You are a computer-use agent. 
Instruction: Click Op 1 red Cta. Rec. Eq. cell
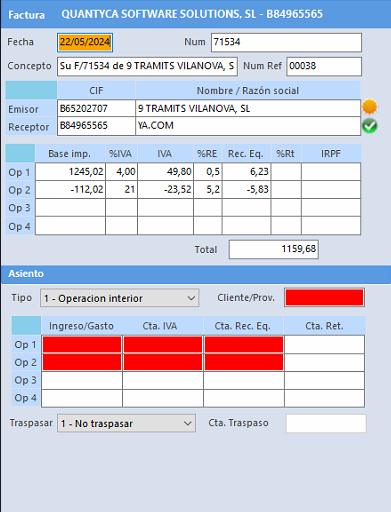(x=244, y=344)
